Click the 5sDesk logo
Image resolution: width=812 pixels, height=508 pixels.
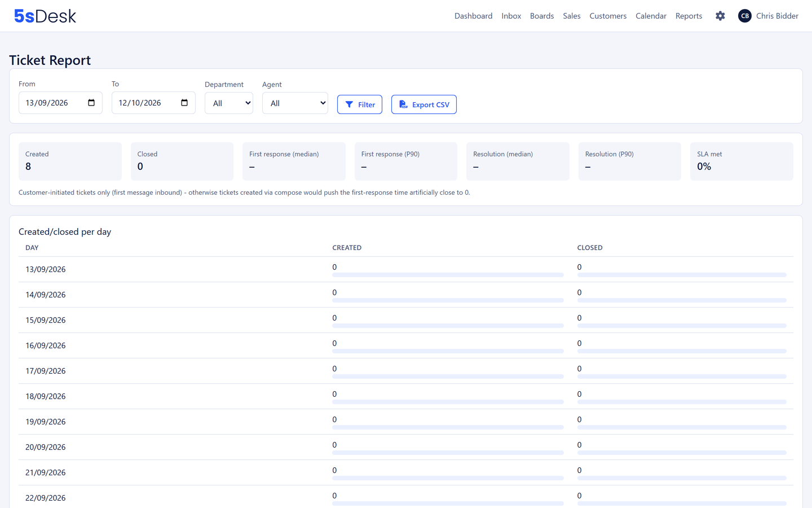pos(45,16)
